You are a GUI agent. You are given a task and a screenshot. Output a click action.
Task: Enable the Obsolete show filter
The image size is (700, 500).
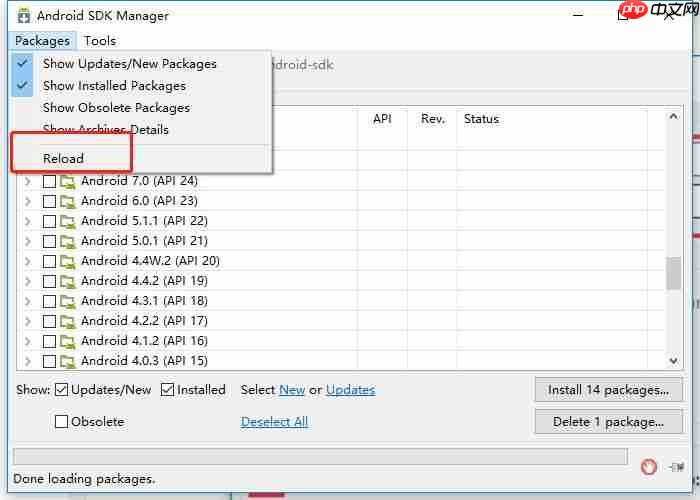[x=61, y=421]
